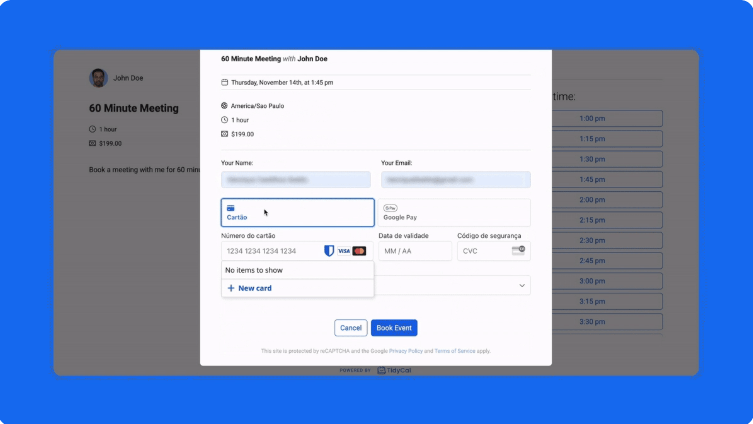Click the clock icon beside 1 hour in modal
753x424 pixels.
click(225, 119)
